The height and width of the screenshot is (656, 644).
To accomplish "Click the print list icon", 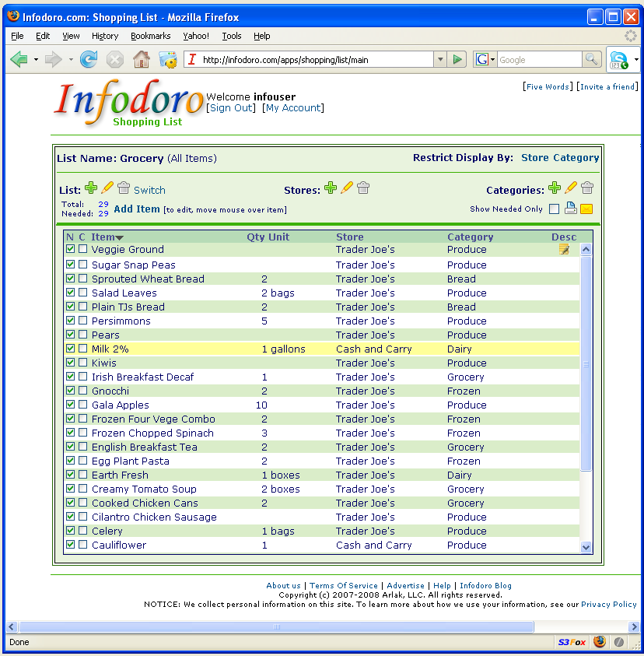I will 570,209.
